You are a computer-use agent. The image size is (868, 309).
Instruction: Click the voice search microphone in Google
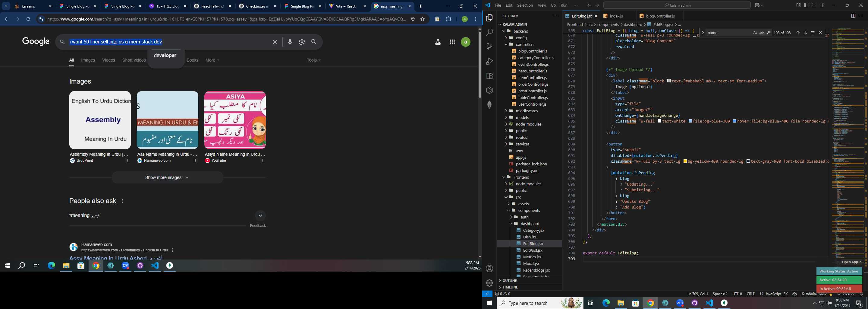point(290,42)
